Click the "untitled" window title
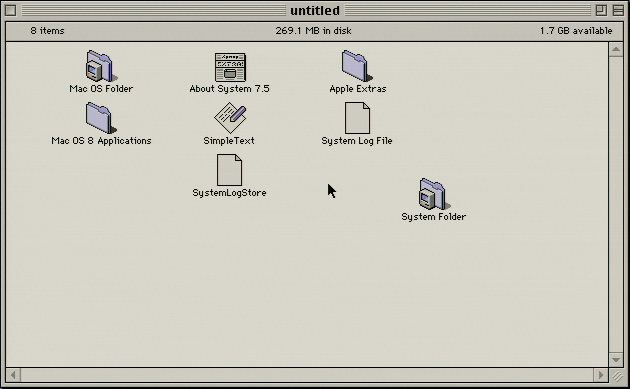This screenshot has height=389, width=630. coord(315,10)
